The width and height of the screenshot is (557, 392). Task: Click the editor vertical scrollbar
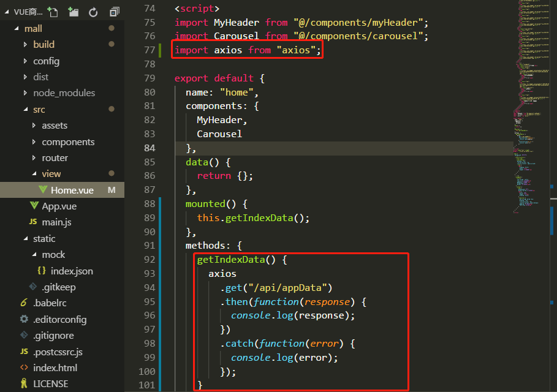[553, 196]
